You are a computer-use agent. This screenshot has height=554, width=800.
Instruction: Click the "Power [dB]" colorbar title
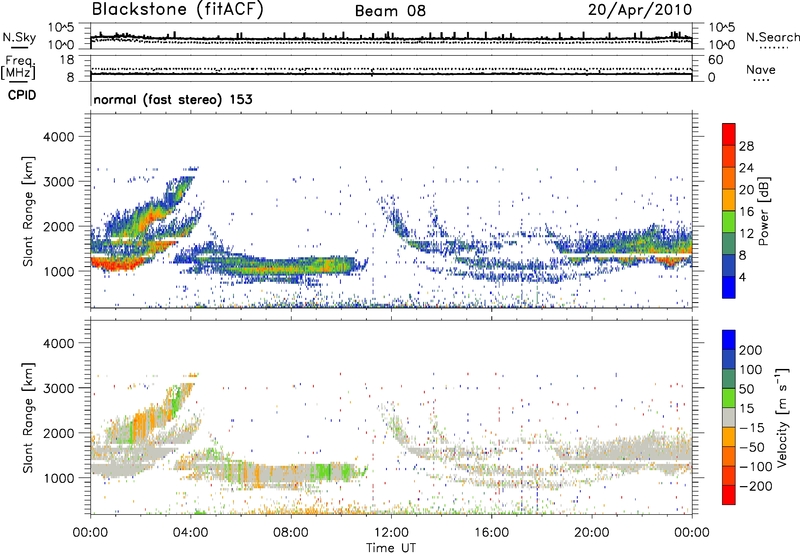[763, 211]
